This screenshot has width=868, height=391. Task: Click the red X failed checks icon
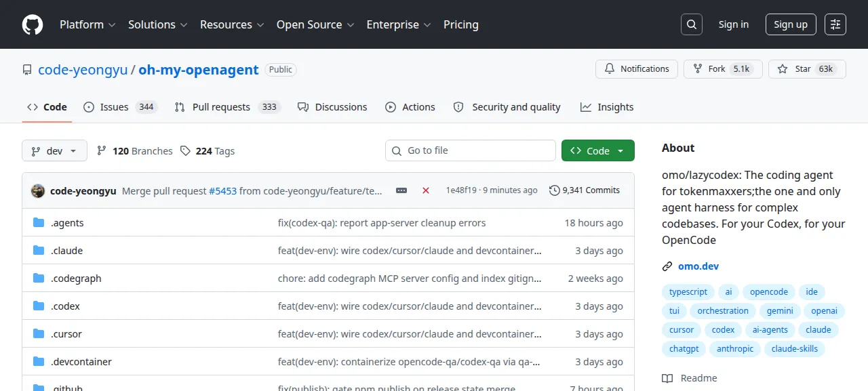coord(426,190)
